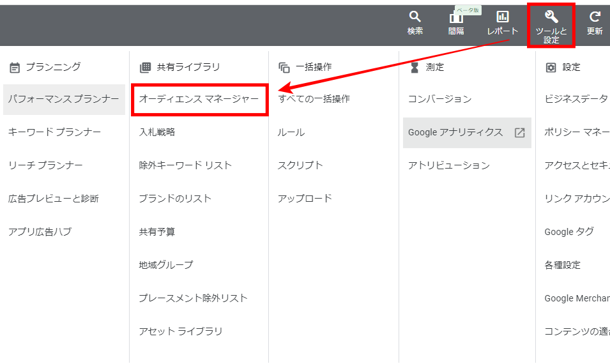Open キーワード プランナー

pos(55,132)
